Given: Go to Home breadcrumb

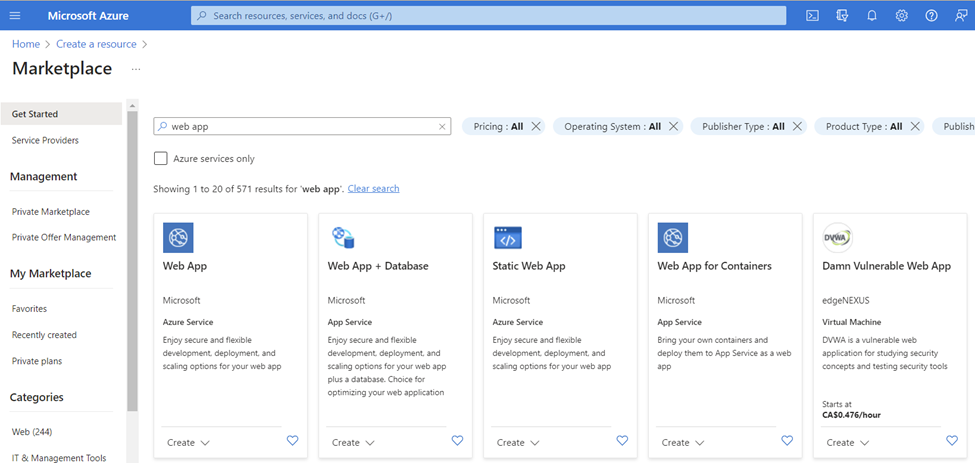Looking at the screenshot, I should point(25,44).
